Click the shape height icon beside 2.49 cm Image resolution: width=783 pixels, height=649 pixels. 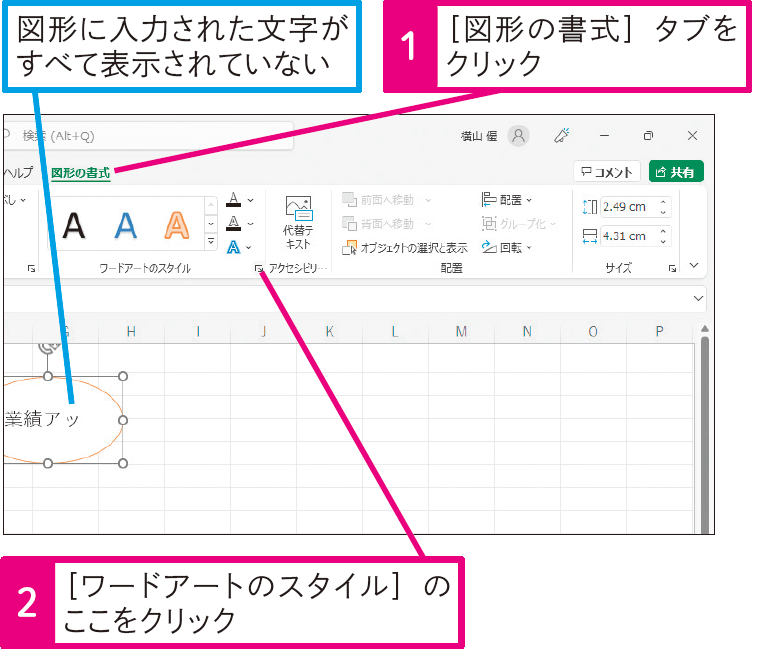pyautogui.click(x=590, y=207)
